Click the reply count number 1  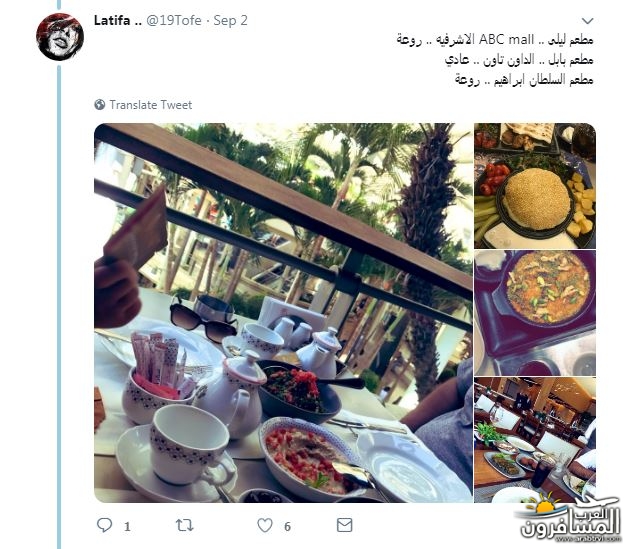click(x=127, y=526)
